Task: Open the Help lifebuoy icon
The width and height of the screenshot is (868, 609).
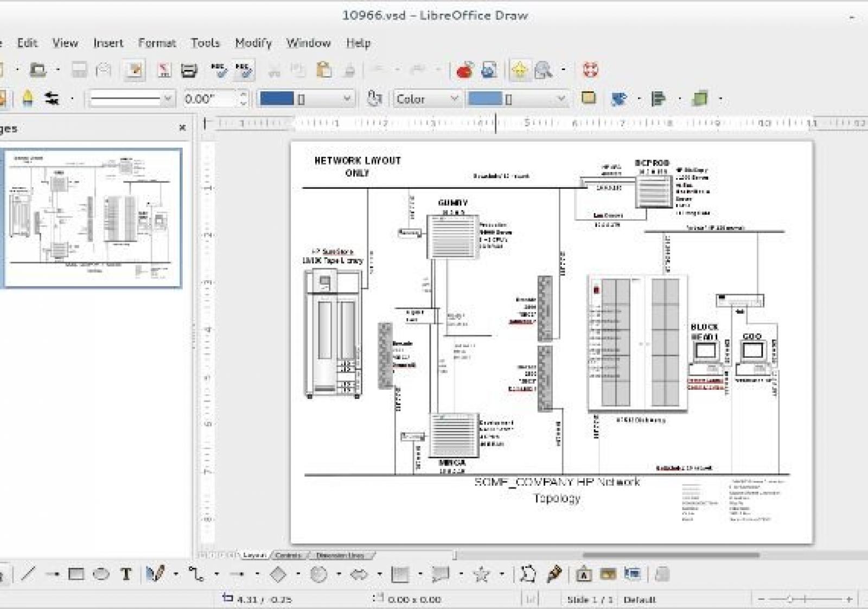Action: pos(590,70)
